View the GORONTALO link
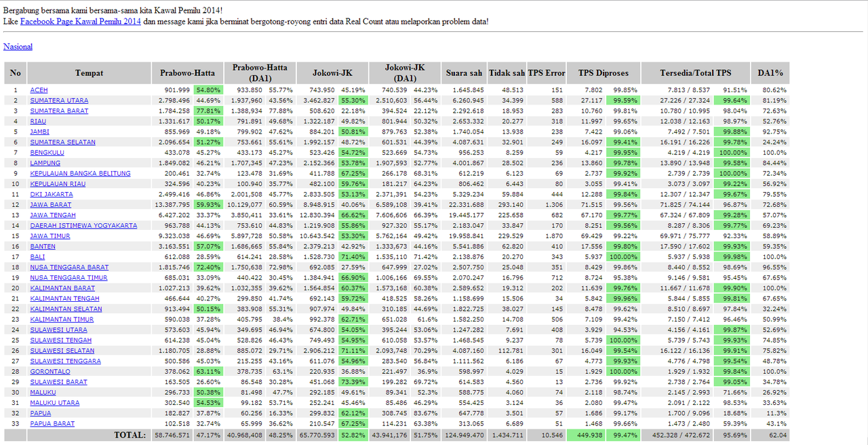Screen dimensions: 868x445 click(50, 372)
